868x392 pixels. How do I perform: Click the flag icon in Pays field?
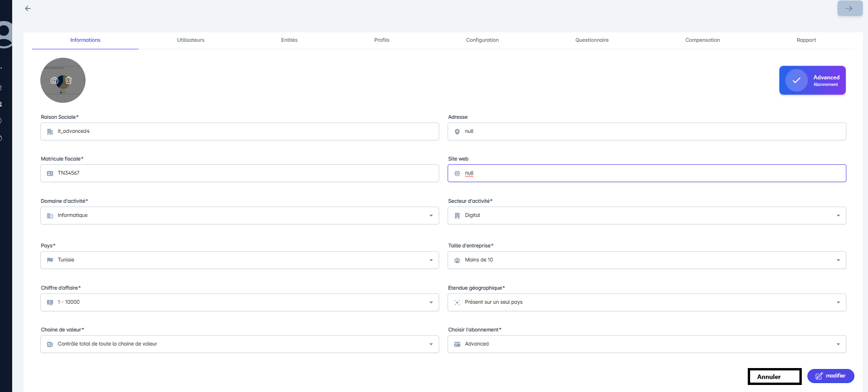50,260
